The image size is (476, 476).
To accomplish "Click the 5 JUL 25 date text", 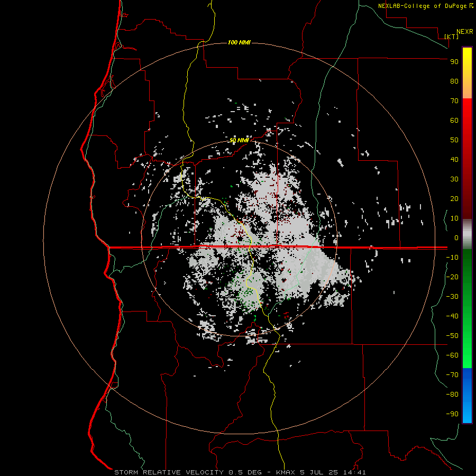I will 319,472.
